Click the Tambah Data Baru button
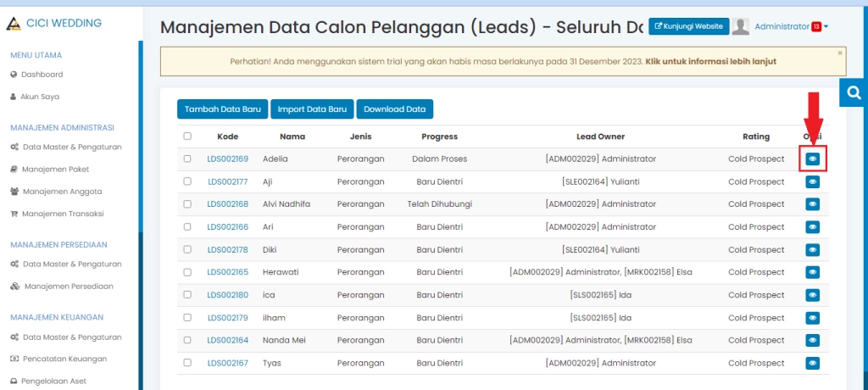This screenshot has width=868, height=390. point(222,109)
